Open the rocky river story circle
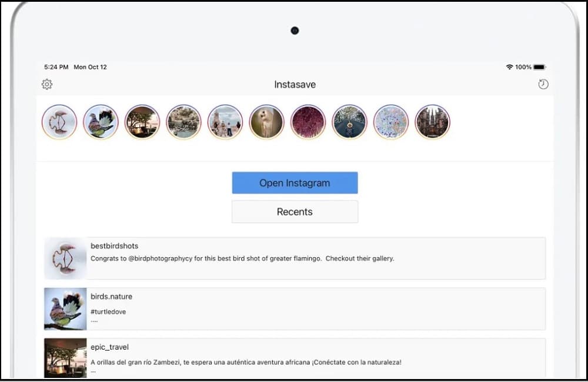588x382 pixels. click(x=183, y=122)
